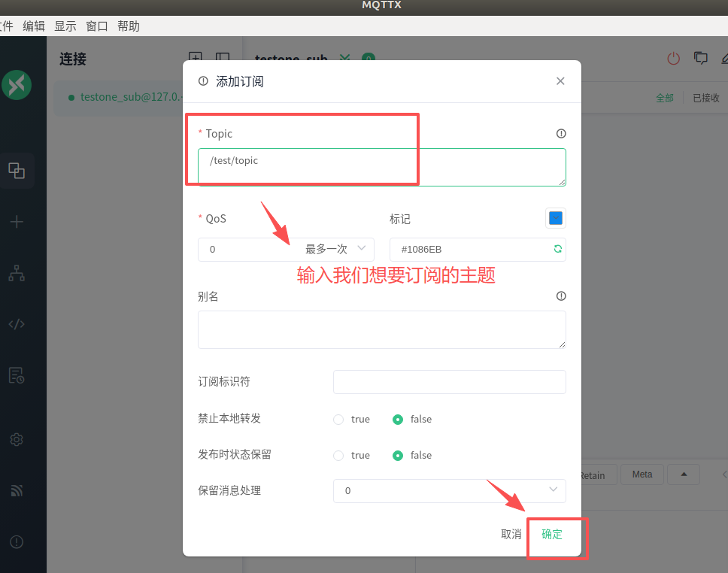Open the Log viewer sidebar icon

(x=17, y=375)
